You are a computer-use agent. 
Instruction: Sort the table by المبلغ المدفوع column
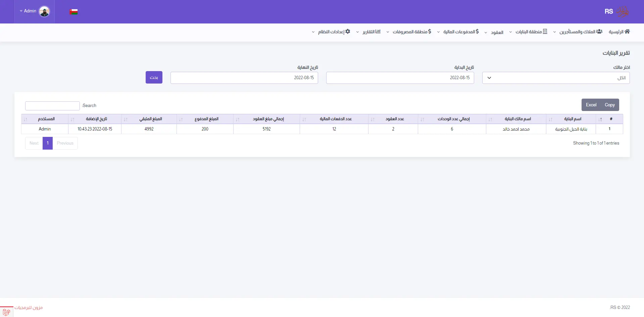click(206, 119)
